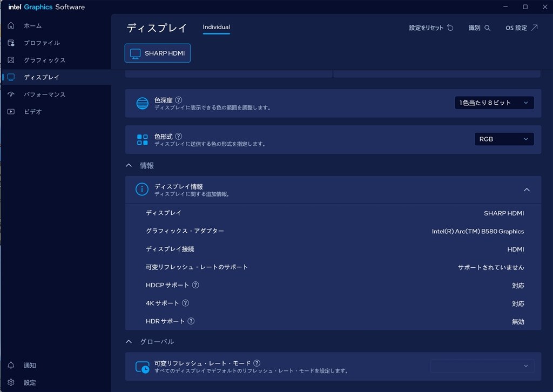Click the 色深度 help question mark
This screenshot has width=553, height=392.
click(x=178, y=100)
